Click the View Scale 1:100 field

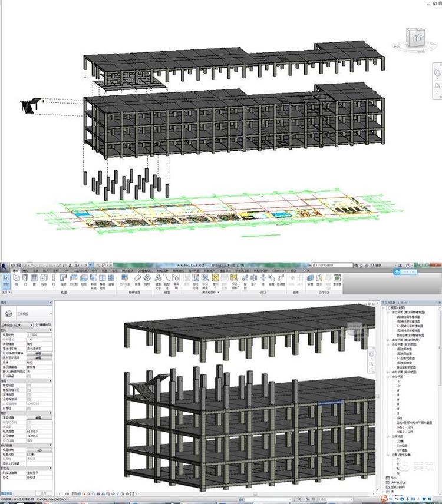click(x=39, y=334)
